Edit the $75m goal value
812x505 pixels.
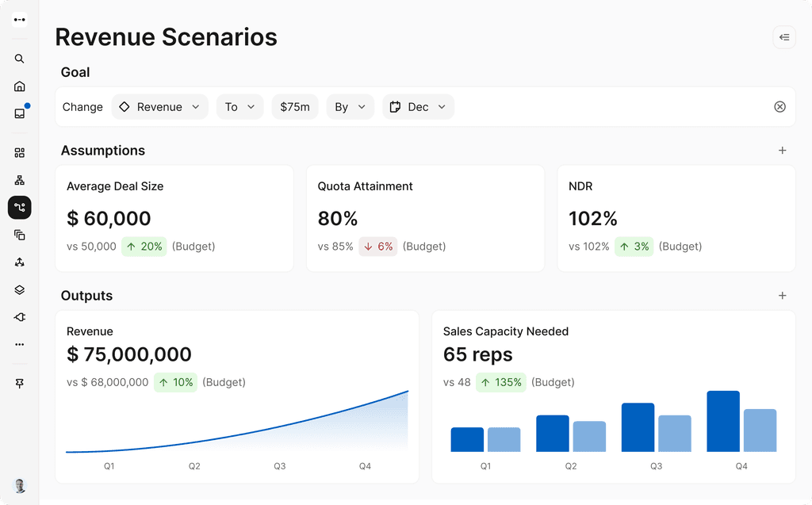pyautogui.click(x=294, y=106)
